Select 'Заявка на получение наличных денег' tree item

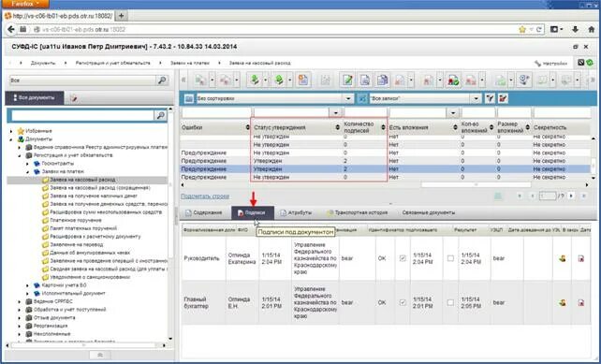[94, 196]
